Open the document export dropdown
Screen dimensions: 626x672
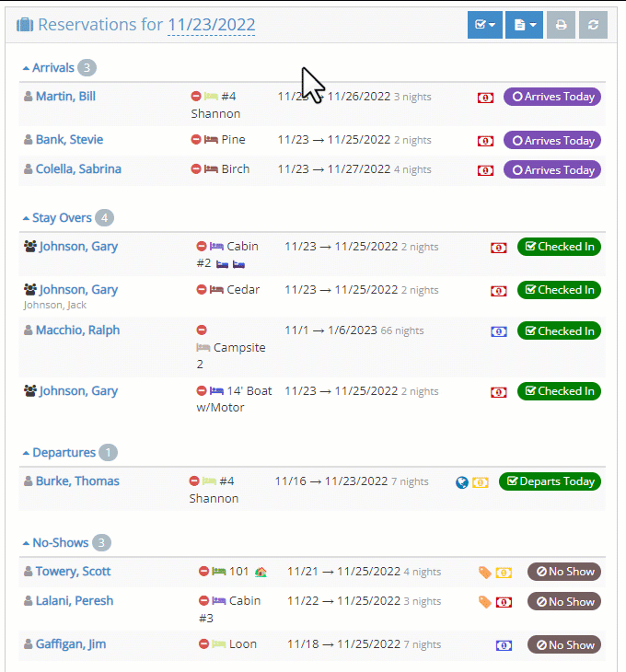524,25
